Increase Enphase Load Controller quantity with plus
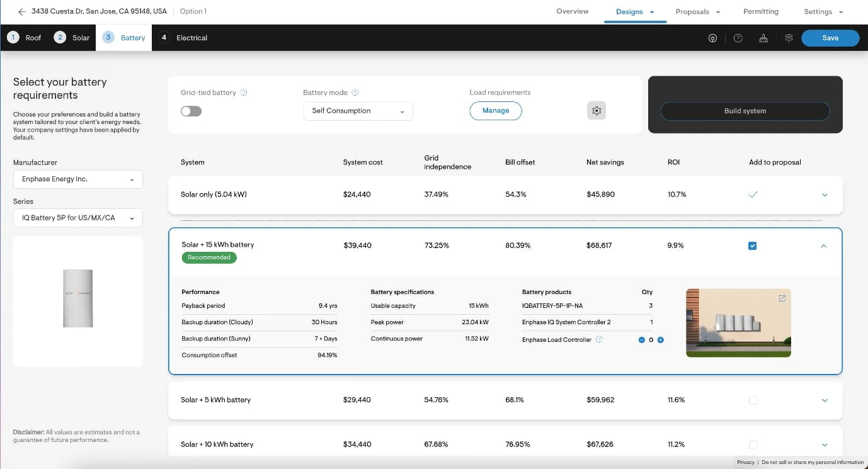Screen dimensions: 868x469 (661, 340)
